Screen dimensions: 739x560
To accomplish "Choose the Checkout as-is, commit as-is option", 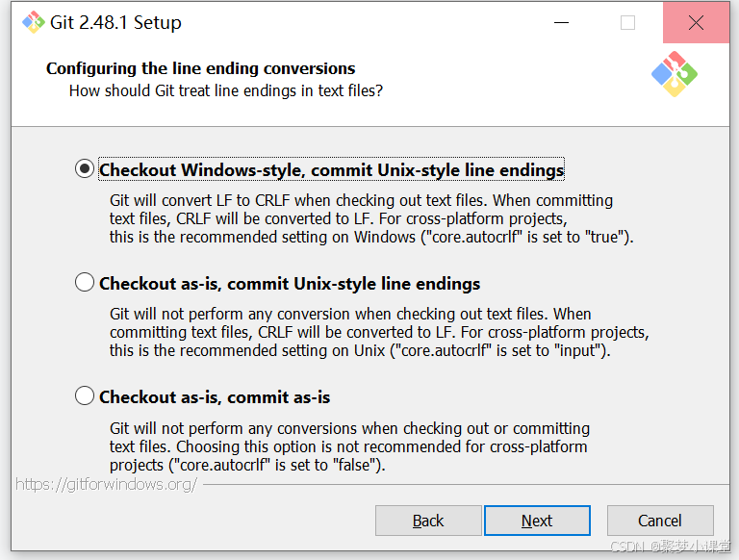I will [x=85, y=396].
